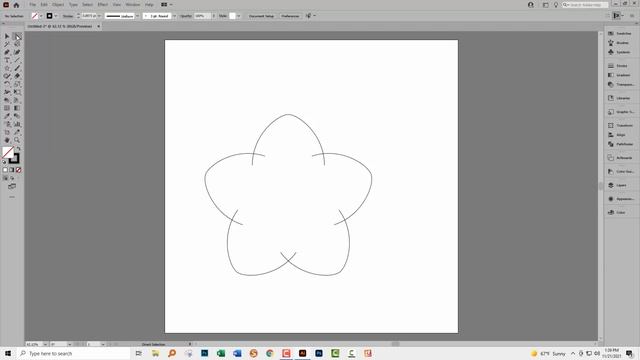
Task: Select the Hand tool
Action: click(7, 140)
